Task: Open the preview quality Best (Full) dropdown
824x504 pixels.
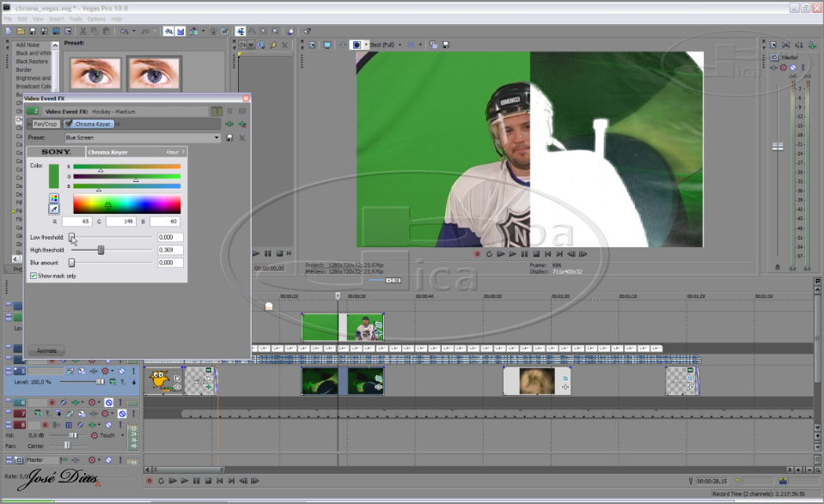Action: click(400, 46)
